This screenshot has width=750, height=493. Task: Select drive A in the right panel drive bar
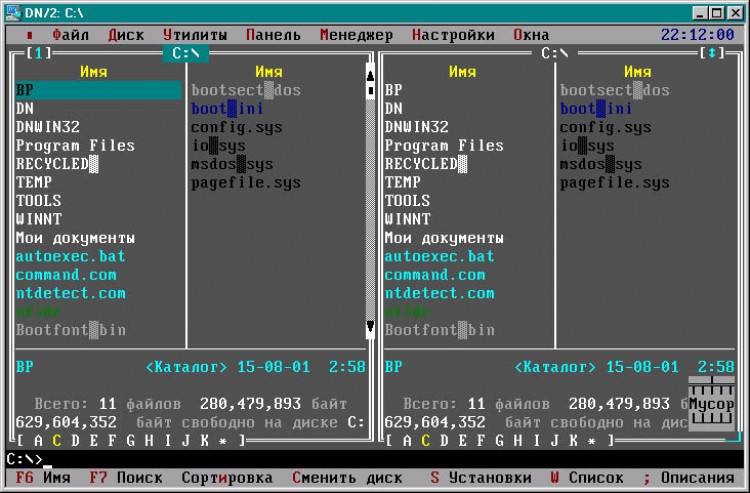407,440
